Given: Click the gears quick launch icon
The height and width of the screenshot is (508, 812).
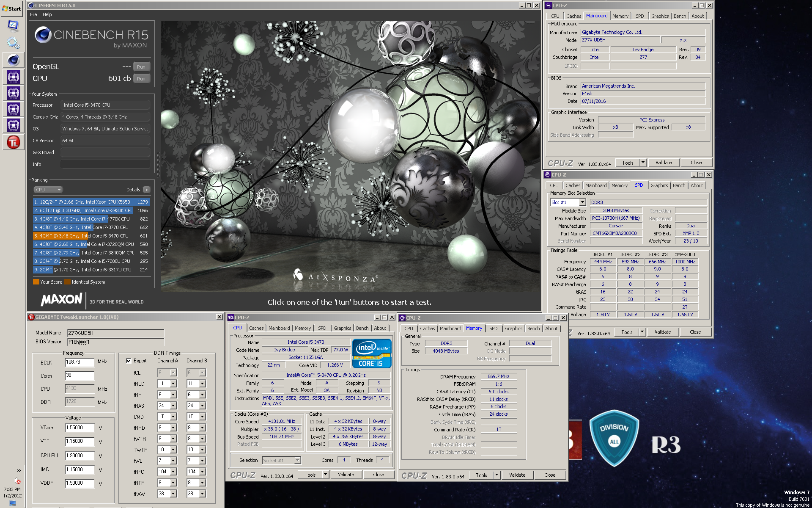Looking at the screenshot, I should coord(13,43).
